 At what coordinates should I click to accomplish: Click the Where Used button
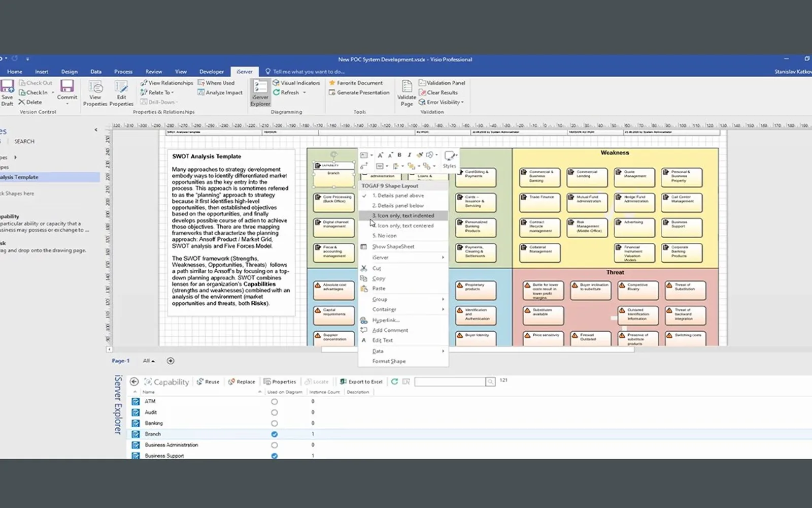[216, 83]
